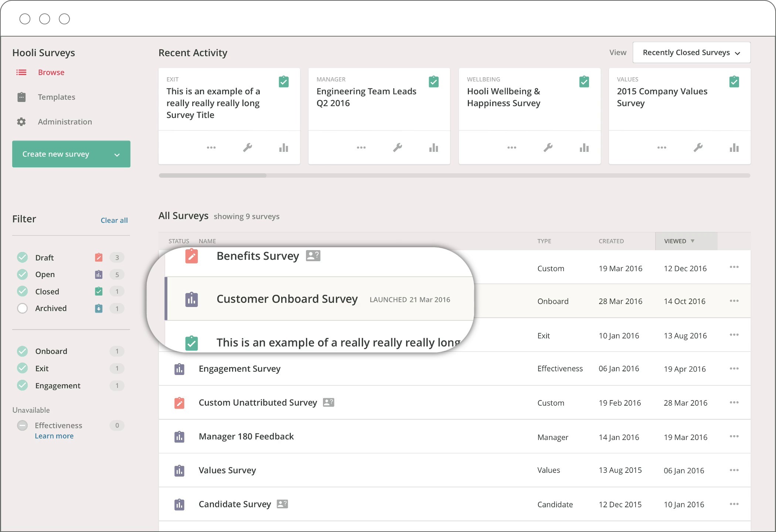Image resolution: width=776 pixels, height=532 pixels.
Task: Sort by the Viewed column header arrow
Action: (x=692, y=241)
